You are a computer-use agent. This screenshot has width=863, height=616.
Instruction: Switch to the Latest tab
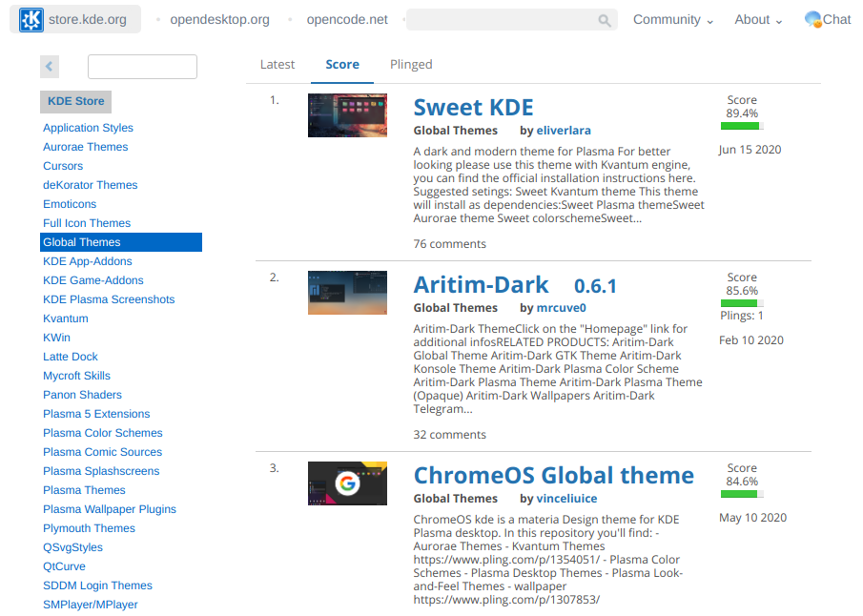(277, 65)
